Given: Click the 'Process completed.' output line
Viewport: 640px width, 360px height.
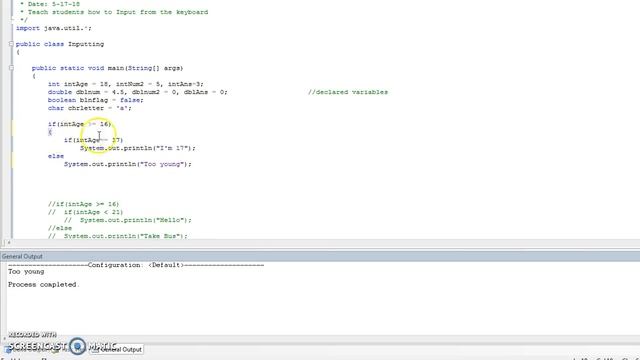Looking at the screenshot, I should tap(44, 284).
